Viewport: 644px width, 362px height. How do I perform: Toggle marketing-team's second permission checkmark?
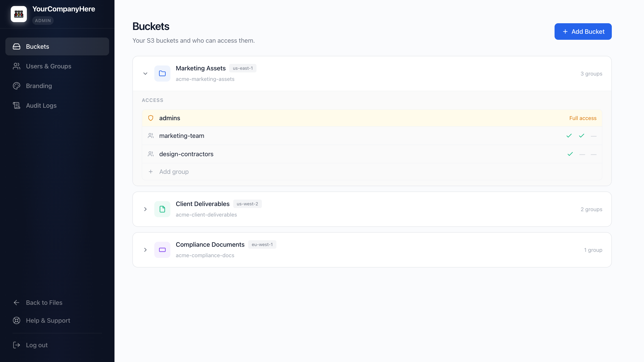click(581, 136)
